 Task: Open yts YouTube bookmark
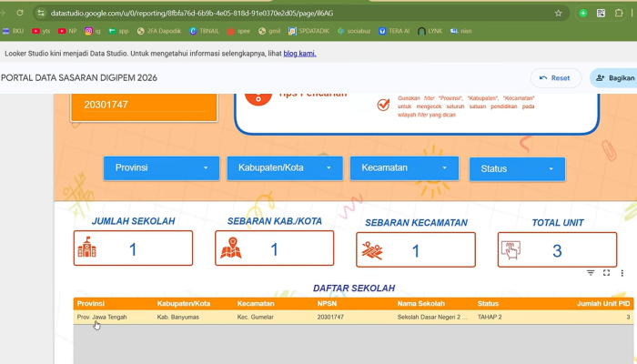pos(41,31)
